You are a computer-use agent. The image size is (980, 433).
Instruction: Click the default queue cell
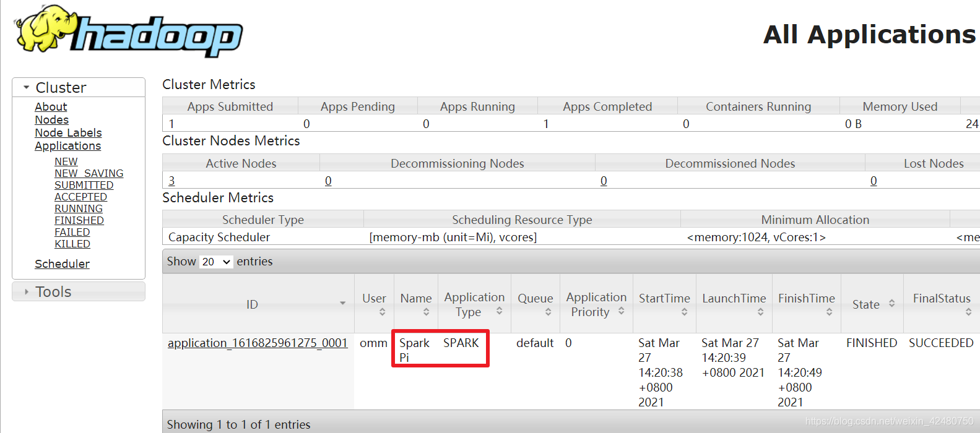pyautogui.click(x=535, y=343)
